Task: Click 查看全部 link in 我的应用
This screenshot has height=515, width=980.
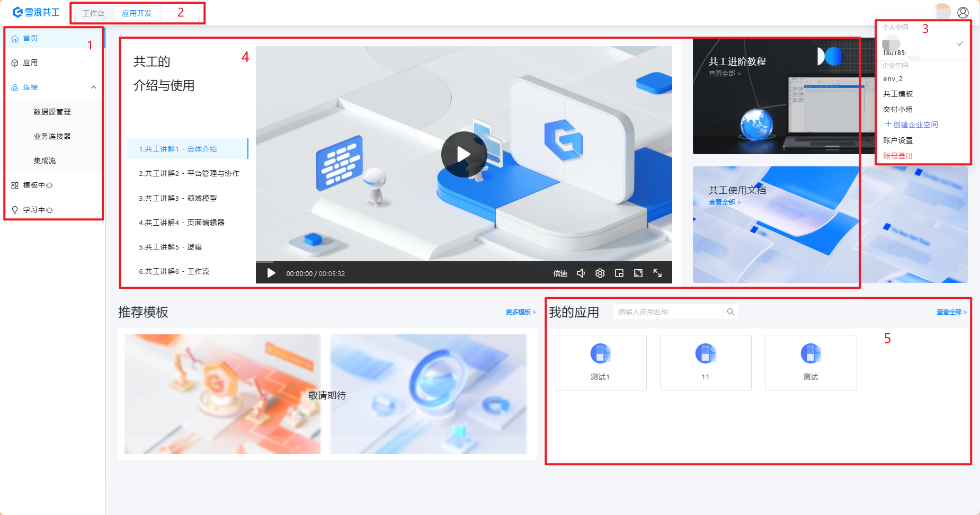Action: [x=951, y=312]
